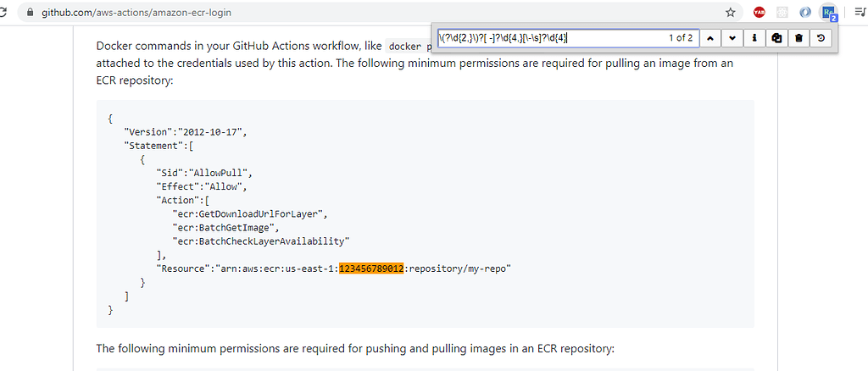Screen dimensions: 868x371
Task: Click the site lock icon in address bar
Action: pos(31,14)
